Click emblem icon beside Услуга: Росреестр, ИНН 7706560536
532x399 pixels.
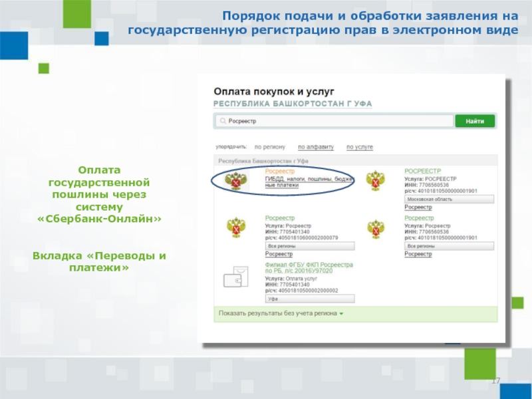click(376, 229)
